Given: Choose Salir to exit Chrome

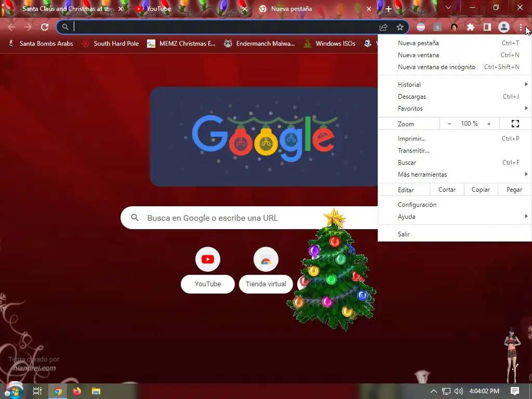Looking at the screenshot, I should (x=455, y=234).
